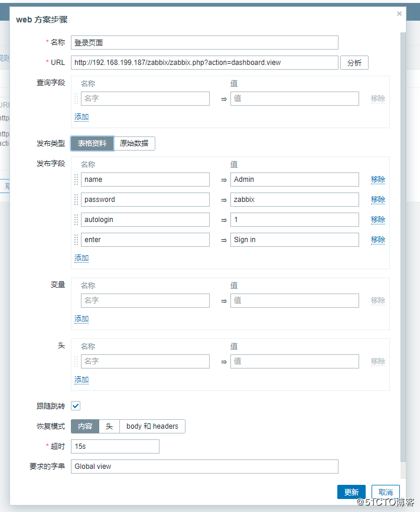Choose 头 retrieve mode
Image resolution: width=420 pixels, height=512 pixels.
[109, 426]
